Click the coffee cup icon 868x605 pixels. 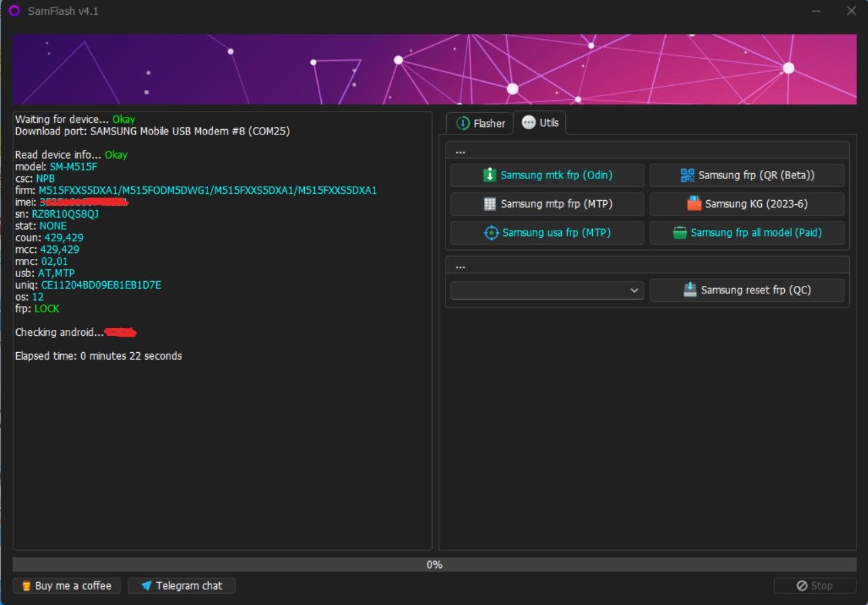(26, 586)
